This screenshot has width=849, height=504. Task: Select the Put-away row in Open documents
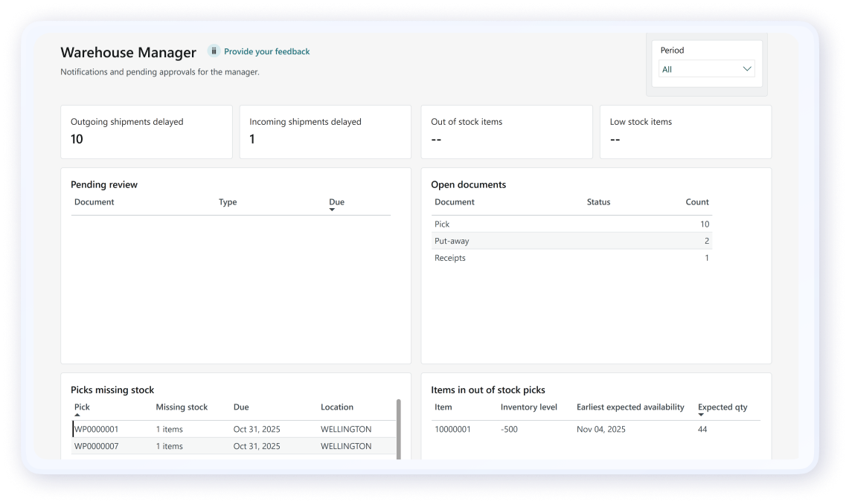coord(571,241)
